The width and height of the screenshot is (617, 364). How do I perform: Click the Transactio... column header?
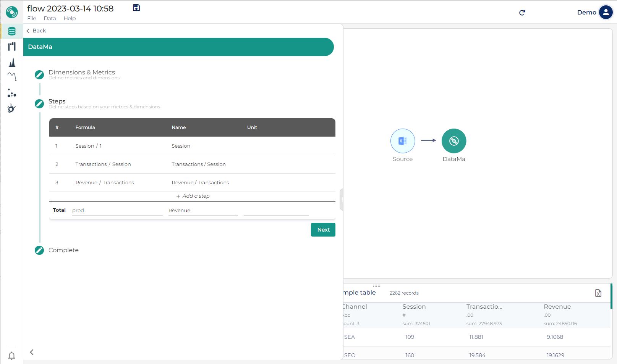[484, 306]
